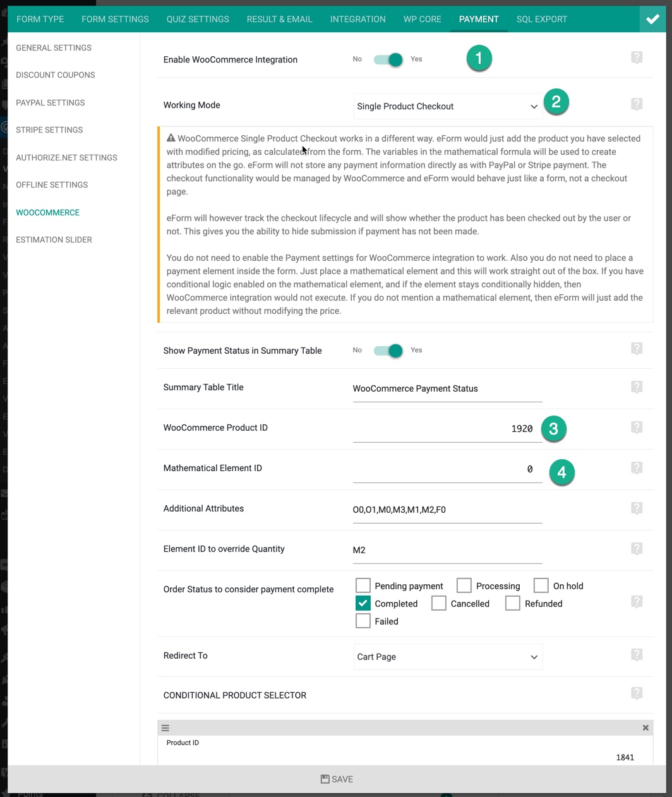The image size is (672, 797).
Task: Open help for Show Payment Status row
Action: pos(637,349)
